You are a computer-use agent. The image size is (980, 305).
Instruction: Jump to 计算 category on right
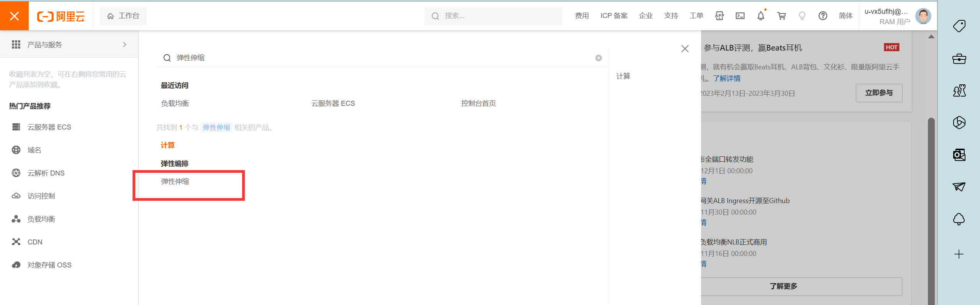623,76
